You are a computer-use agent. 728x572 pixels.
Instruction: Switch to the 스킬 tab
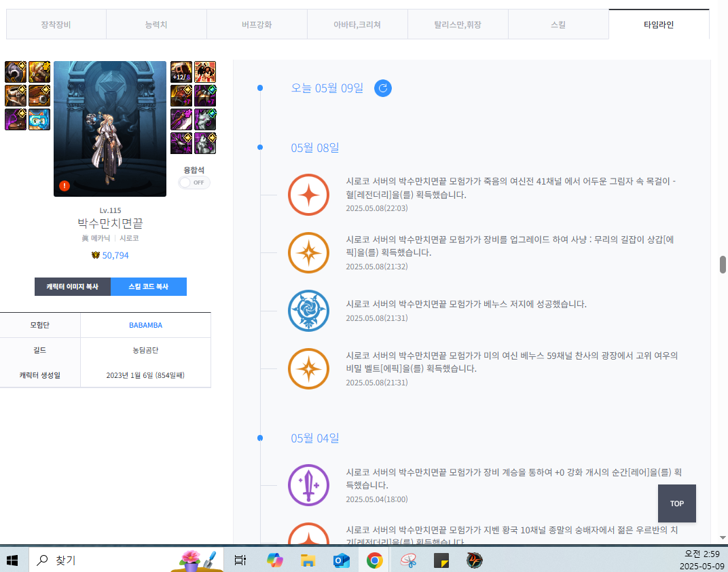(558, 24)
